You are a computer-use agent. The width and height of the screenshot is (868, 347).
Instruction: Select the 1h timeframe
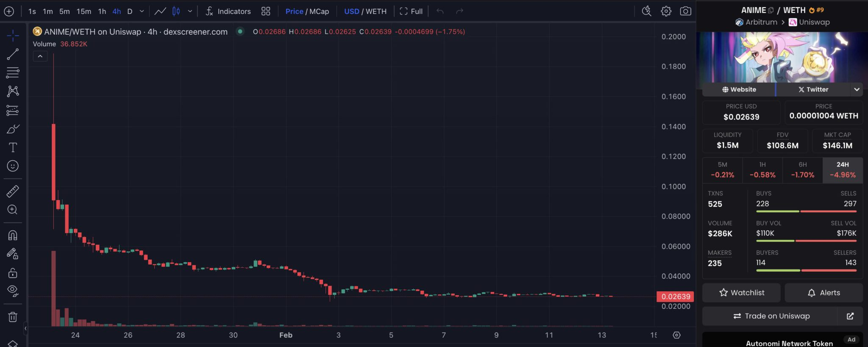[102, 11]
